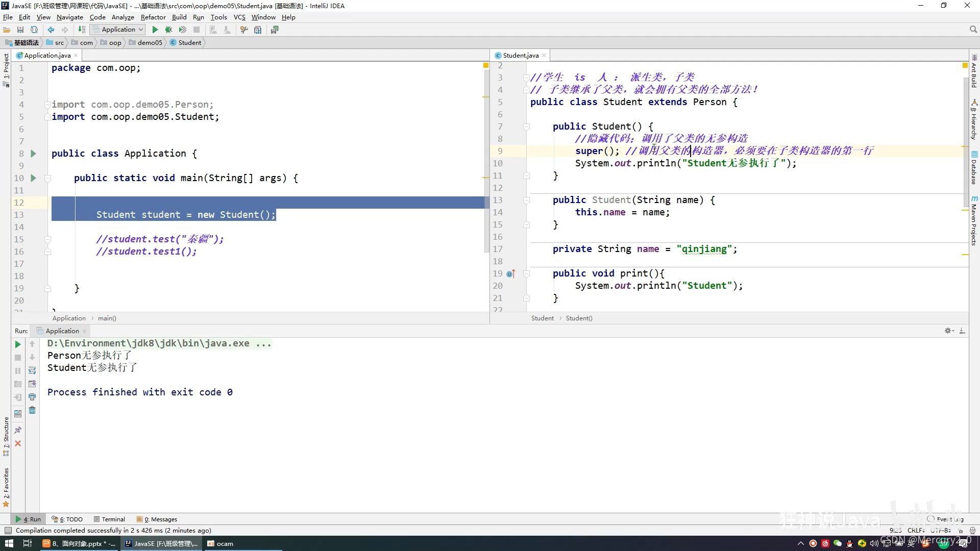Screen dimensions: 980x551
Task: Click the Run with Coverage toolbar icon
Action: point(182,30)
